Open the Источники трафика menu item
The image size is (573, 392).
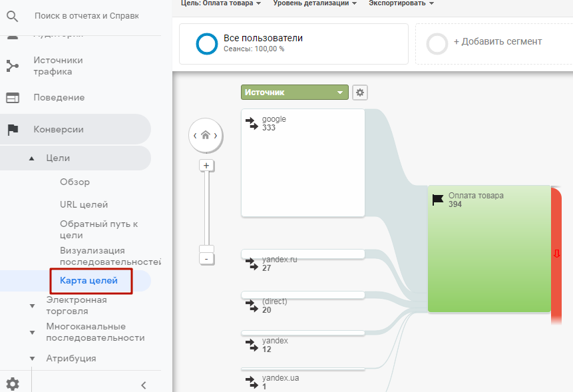(58, 66)
